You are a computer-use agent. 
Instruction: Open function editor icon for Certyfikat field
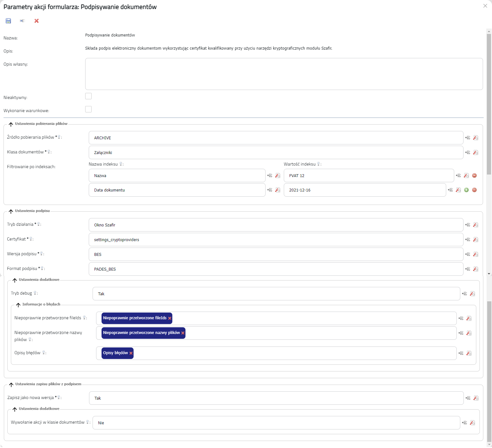pyautogui.click(x=476, y=240)
